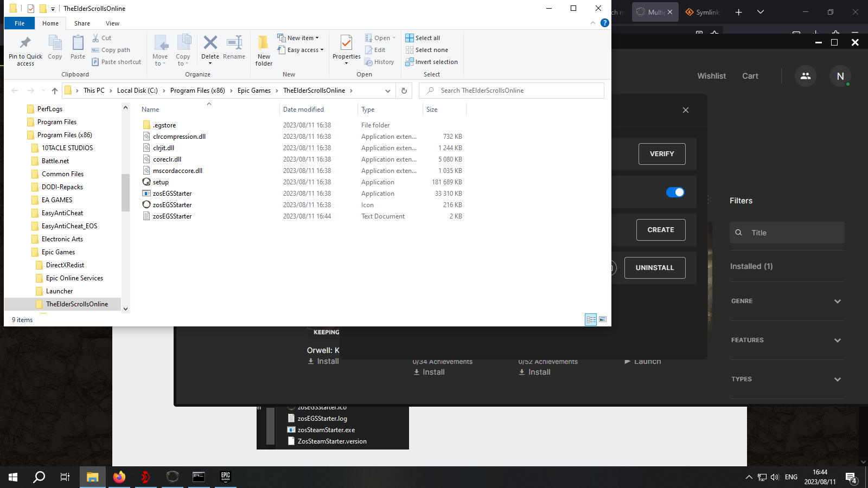The image size is (868, 488).
Task: Select the setup application file
Action: (161, 182)
